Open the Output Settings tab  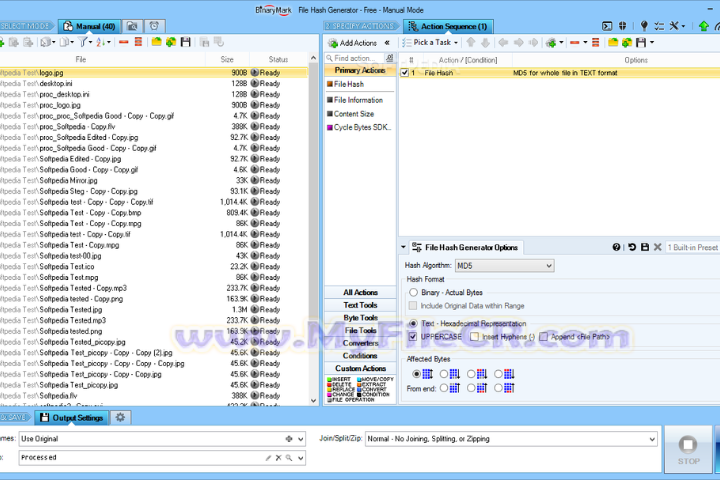click(72, 418)
